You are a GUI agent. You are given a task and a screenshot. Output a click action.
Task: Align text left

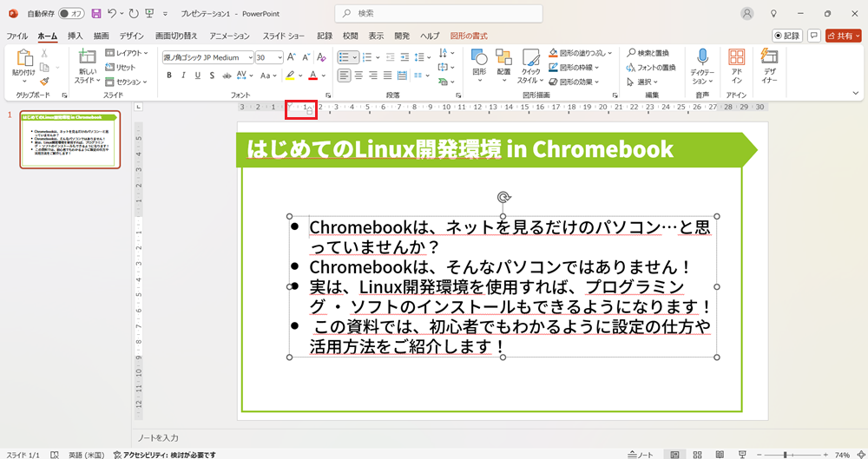[345, 75]
